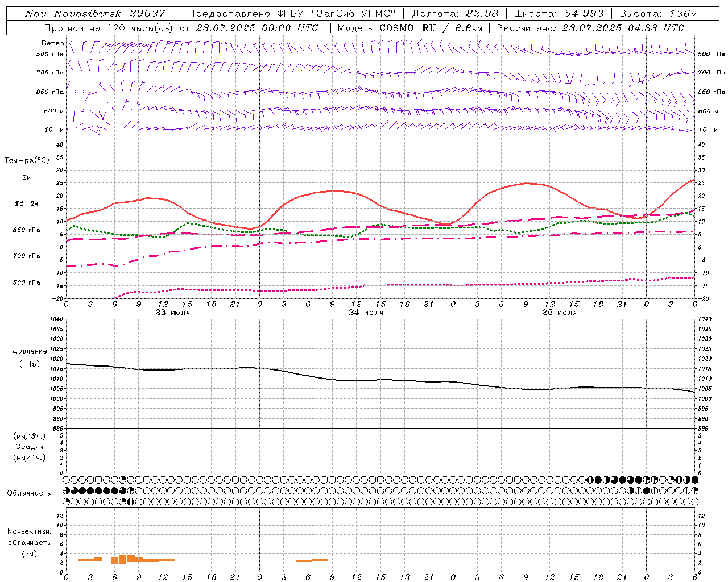Click the Конвективн. облачность label
Viewport: 728px width, 582px height.
29,537
